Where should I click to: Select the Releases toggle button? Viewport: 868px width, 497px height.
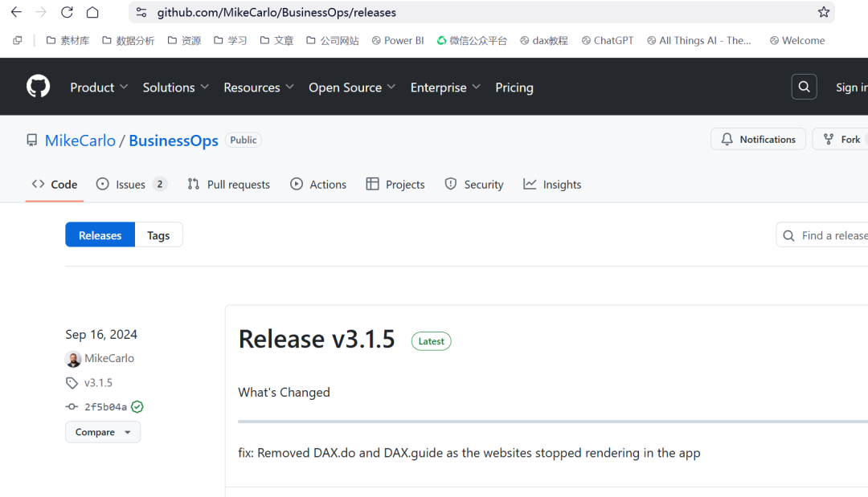click(x=100, y=235)
